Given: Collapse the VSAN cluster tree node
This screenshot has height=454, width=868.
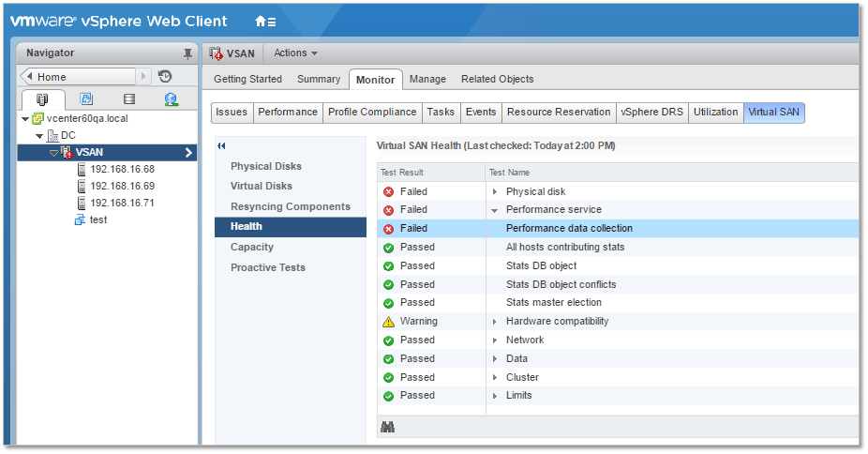Looking at the screenshot, I should pos(53,153).
